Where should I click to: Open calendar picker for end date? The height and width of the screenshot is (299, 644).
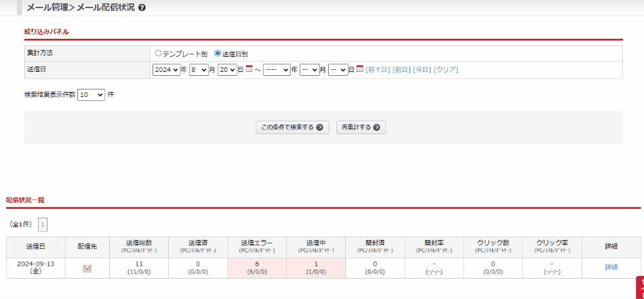pyautogui.click(x=360, y=69)
